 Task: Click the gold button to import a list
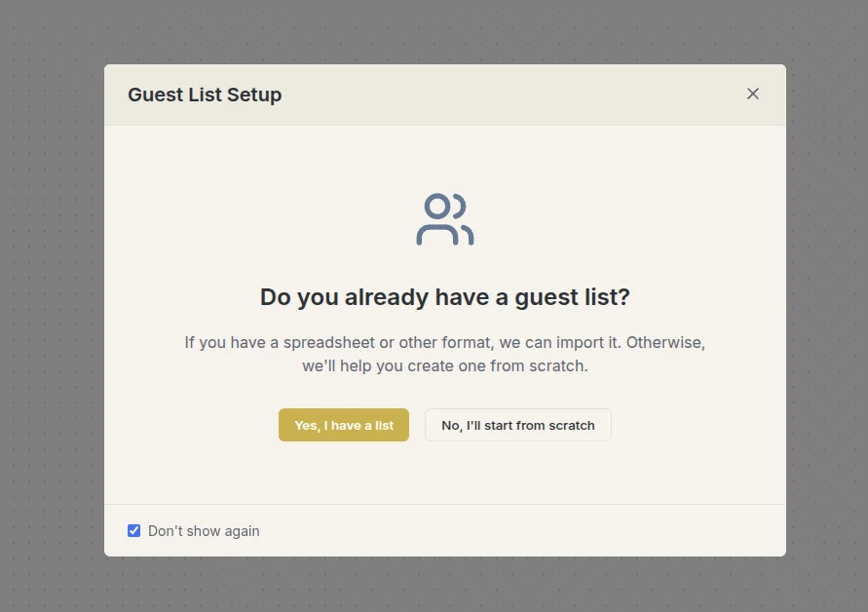coord(344,425)
